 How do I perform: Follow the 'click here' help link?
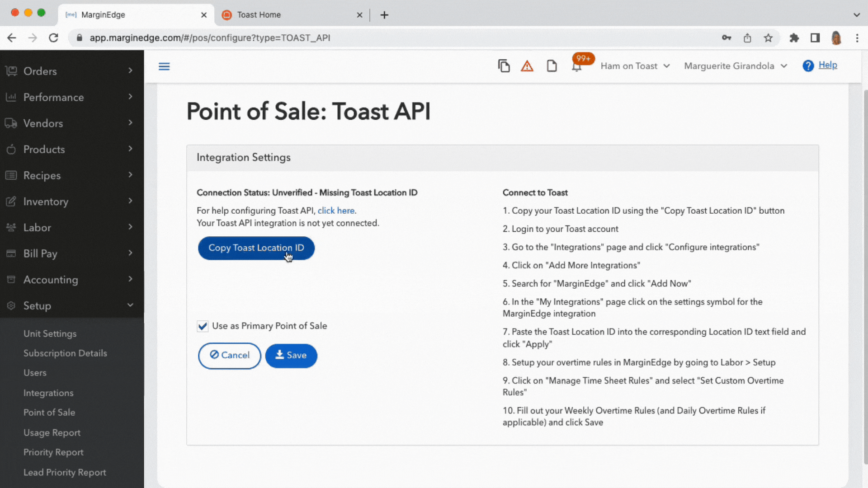point(336,211)
